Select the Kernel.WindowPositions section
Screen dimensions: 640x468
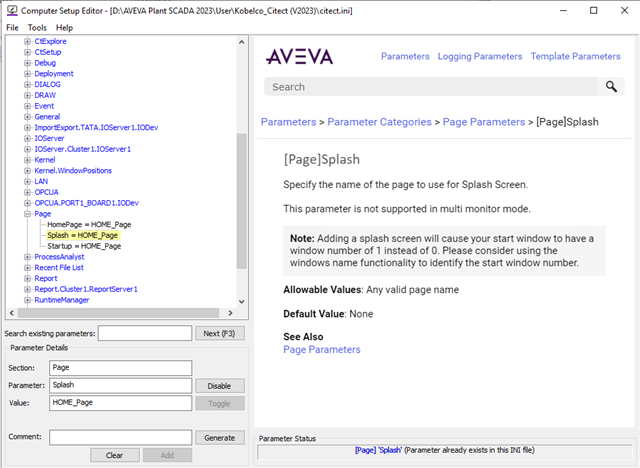(73, 171)
